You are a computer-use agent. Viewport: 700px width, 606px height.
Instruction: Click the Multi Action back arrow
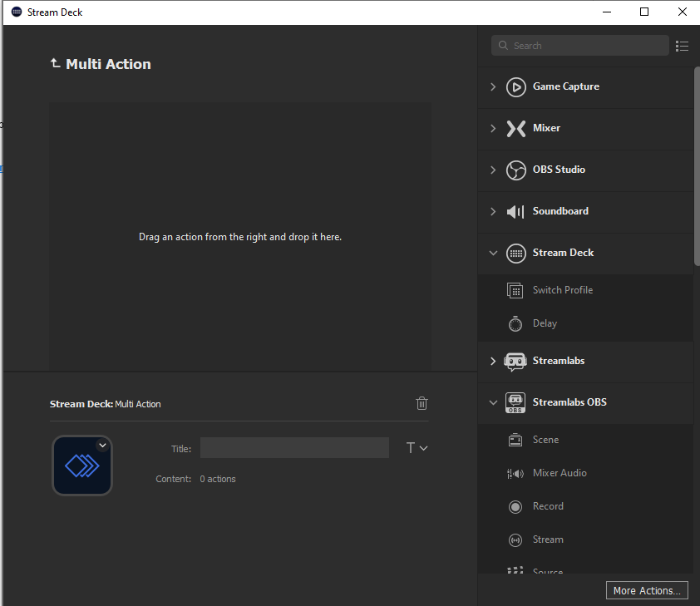[55, 64]
